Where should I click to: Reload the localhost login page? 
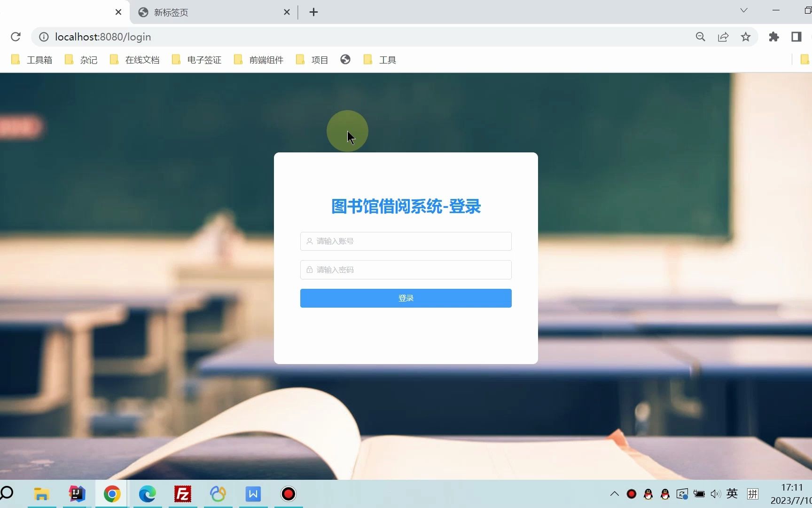16,37
